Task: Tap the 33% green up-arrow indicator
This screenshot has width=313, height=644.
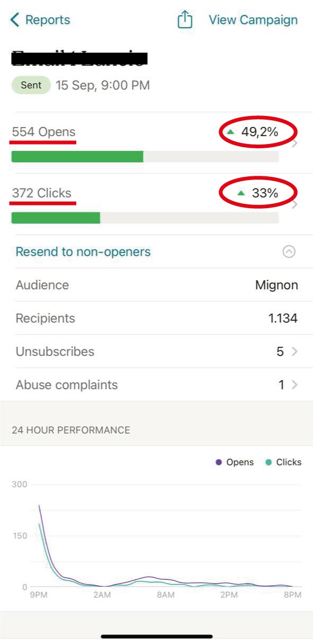Action: [241, 193]
